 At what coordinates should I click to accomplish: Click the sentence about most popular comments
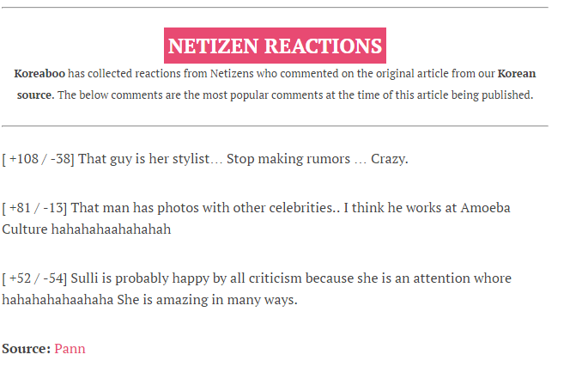tap(295, 95)
